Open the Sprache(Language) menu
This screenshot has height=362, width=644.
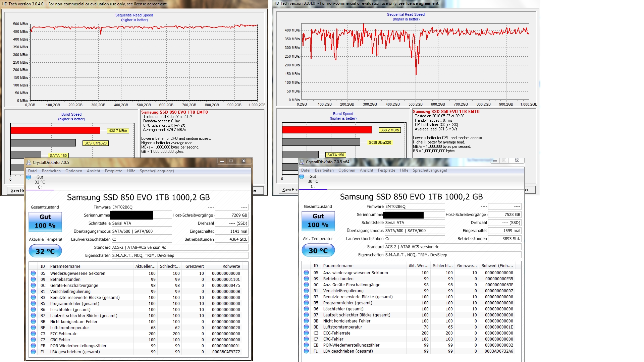(x=156, y=171)
